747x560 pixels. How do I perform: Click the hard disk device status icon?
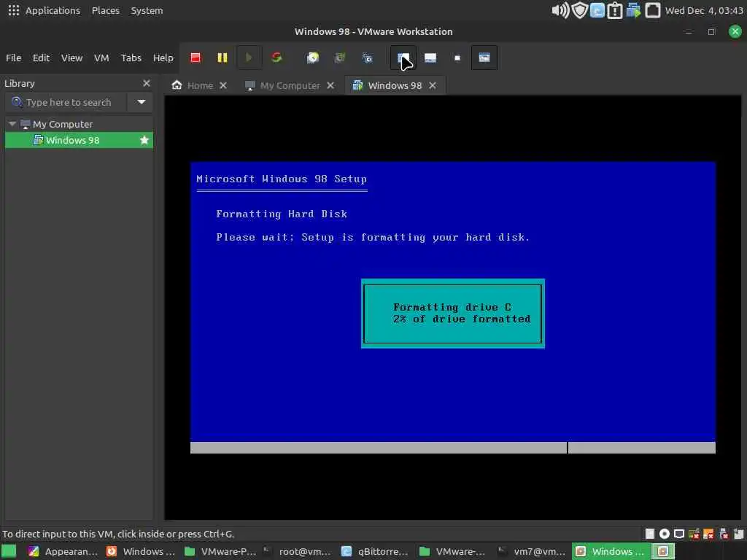coord(649,534)
